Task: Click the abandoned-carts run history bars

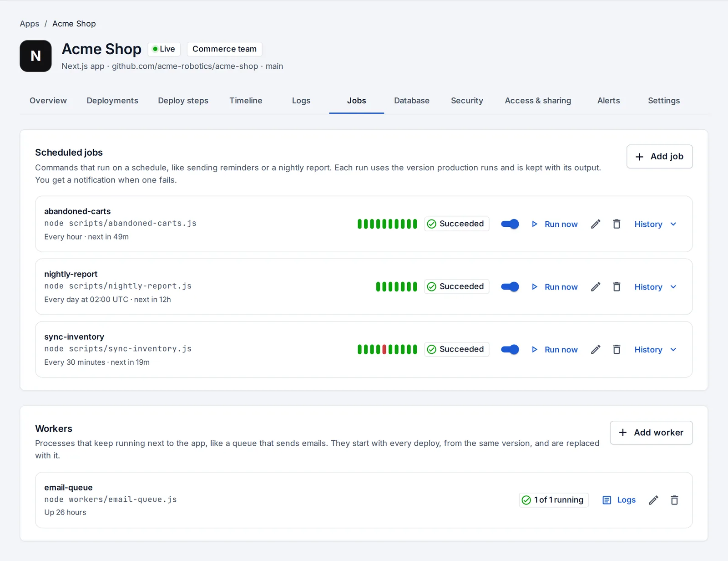Action: tap(387, 224)
